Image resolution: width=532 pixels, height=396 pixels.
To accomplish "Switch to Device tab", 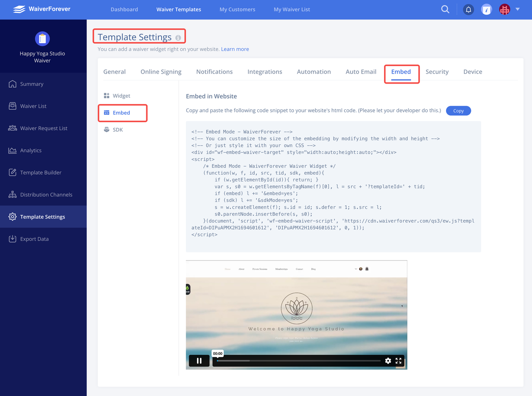I will click(x=473, y=72).
